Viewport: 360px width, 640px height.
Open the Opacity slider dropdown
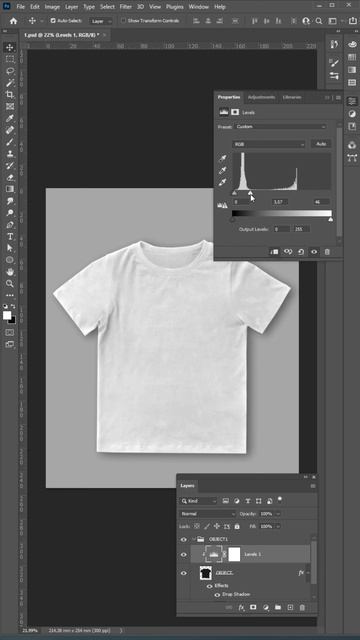coord(278,514)
